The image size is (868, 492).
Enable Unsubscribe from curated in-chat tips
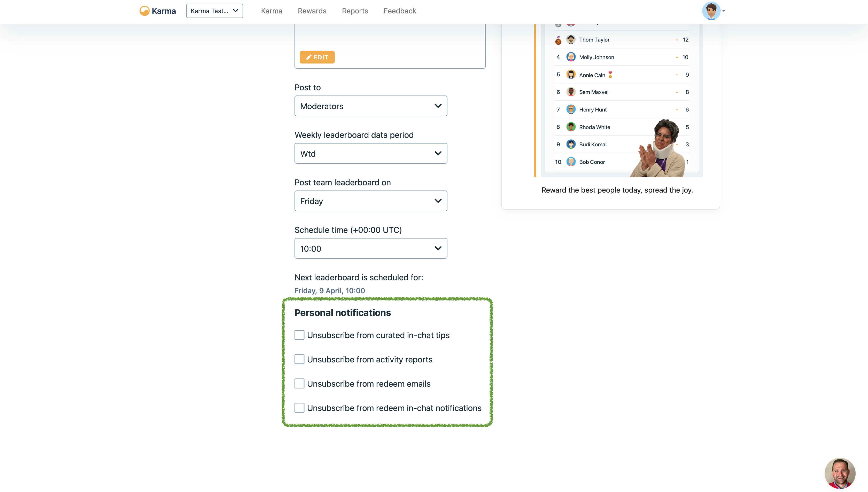(299, 335)
